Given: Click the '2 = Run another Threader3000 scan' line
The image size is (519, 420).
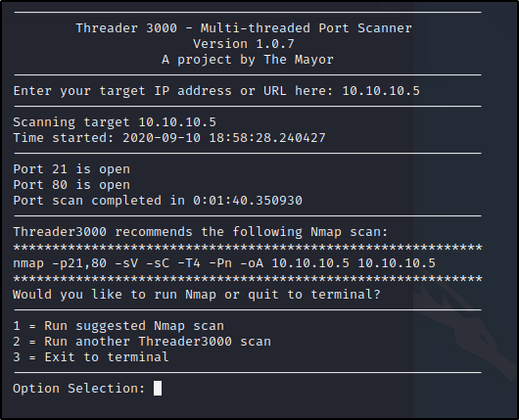Looking at the screenshot, I should click(142, 342).
